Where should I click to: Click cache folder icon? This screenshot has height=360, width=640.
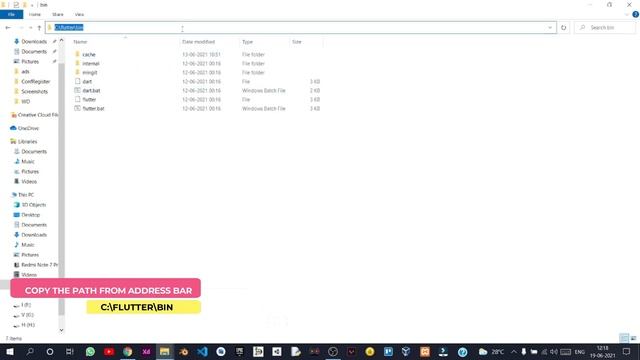77,54
